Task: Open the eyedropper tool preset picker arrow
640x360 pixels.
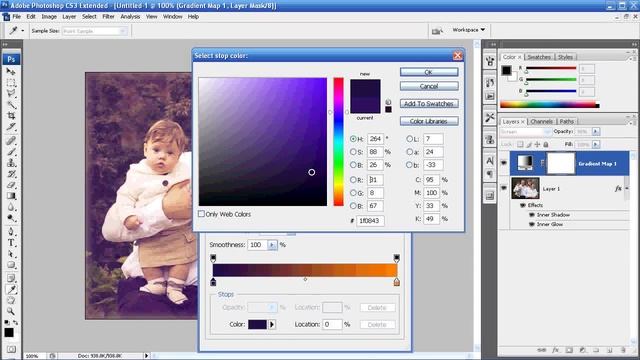Action: tap(22, 31)
